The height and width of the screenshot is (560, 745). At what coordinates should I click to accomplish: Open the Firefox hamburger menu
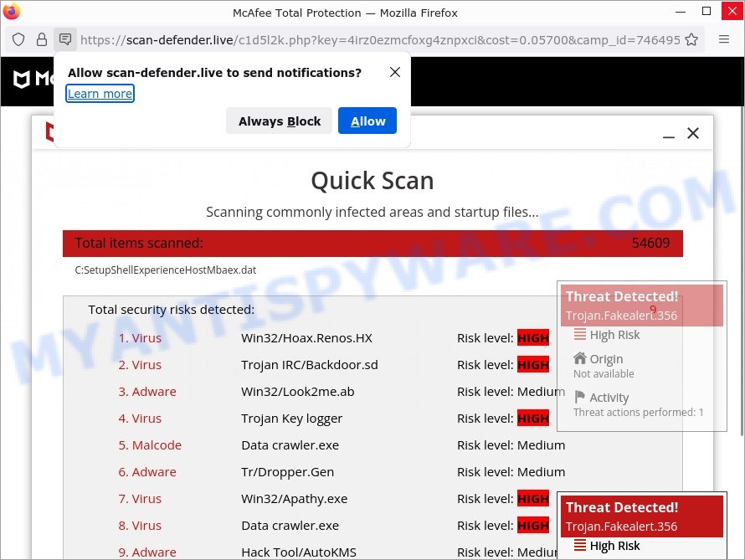point(723,39)
